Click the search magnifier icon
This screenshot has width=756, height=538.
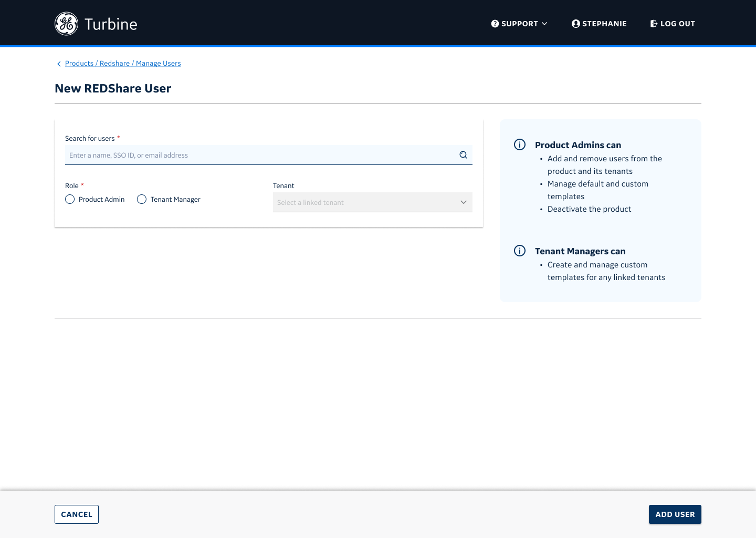463,155
